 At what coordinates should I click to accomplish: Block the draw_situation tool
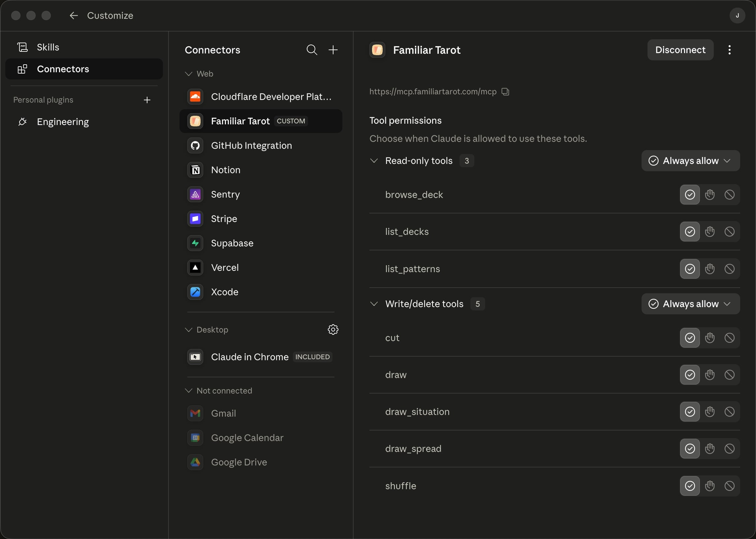[x=729, y=412]
